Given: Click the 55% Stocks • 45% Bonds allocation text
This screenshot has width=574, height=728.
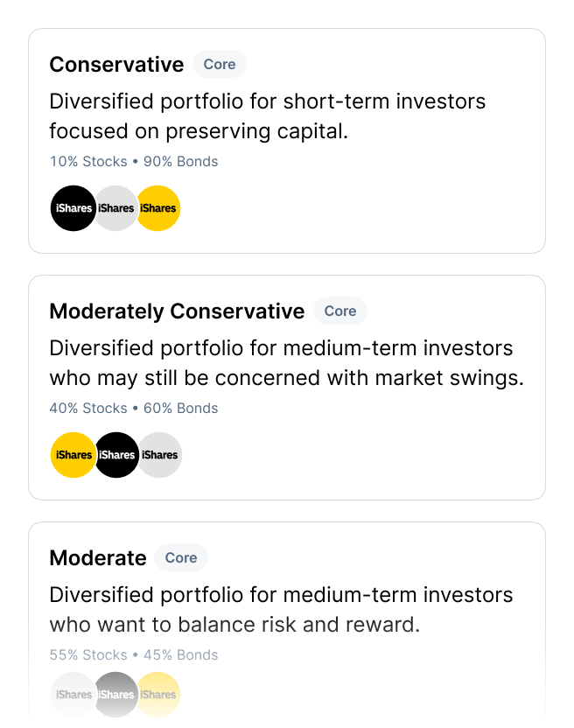Looking at the screenshot, I should [x=134, y=655].
